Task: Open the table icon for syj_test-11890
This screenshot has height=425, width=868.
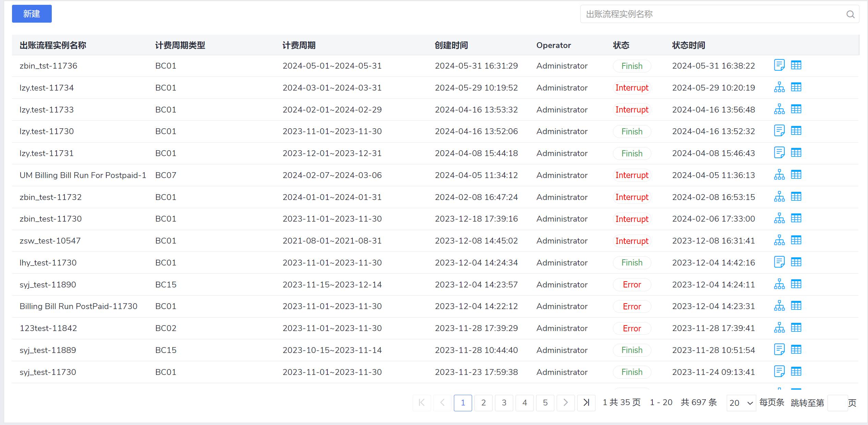Action: click(796, 284)
